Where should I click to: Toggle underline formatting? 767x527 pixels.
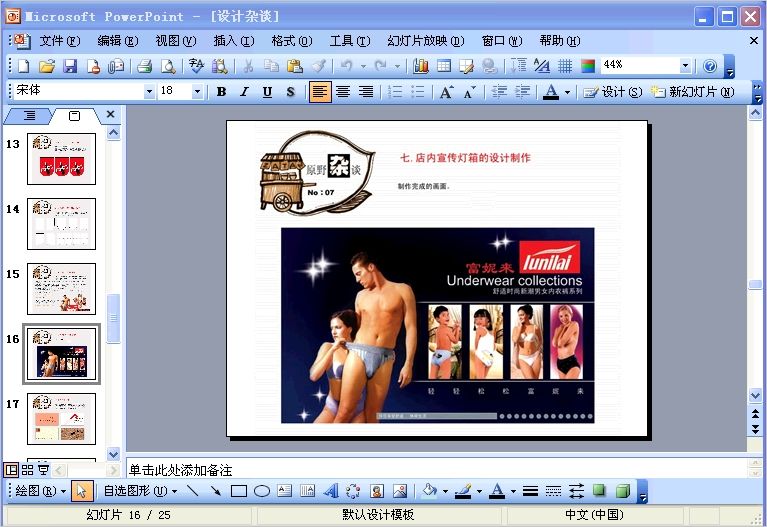267,92
